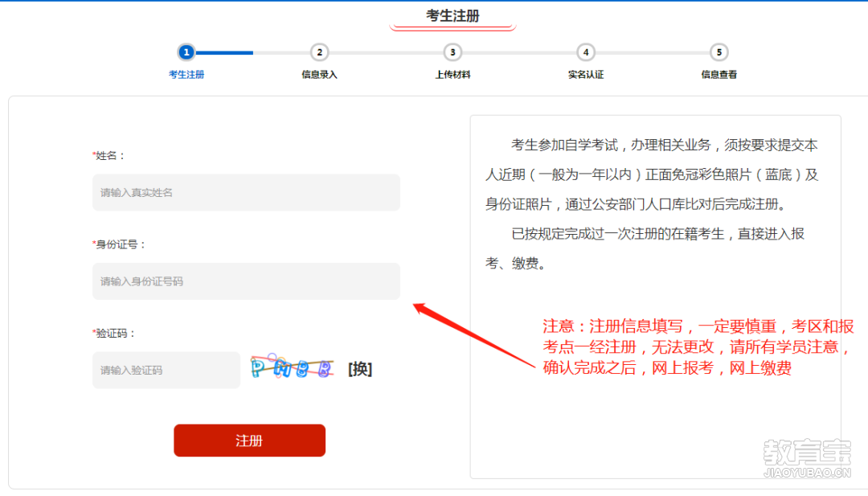Submit form with red 注册 button
This screenshot has width=868, height=496.
(250, 441)
